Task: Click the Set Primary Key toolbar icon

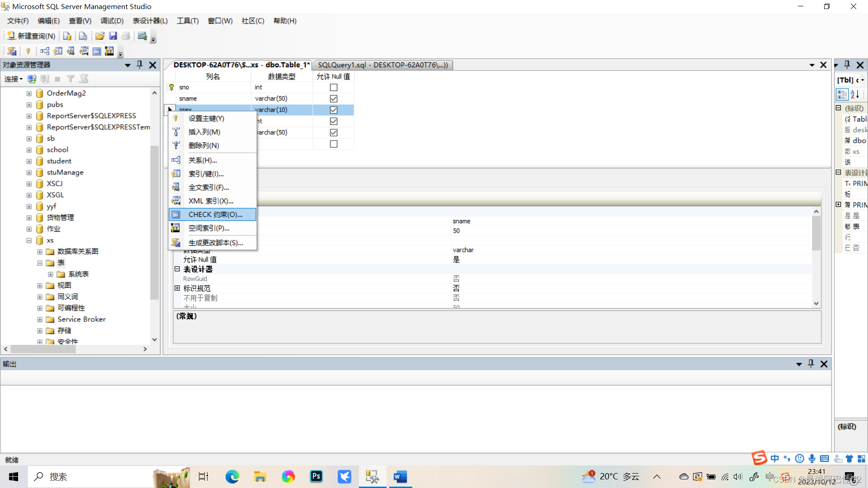Action: pyautogui.click(x=28, y=51)
